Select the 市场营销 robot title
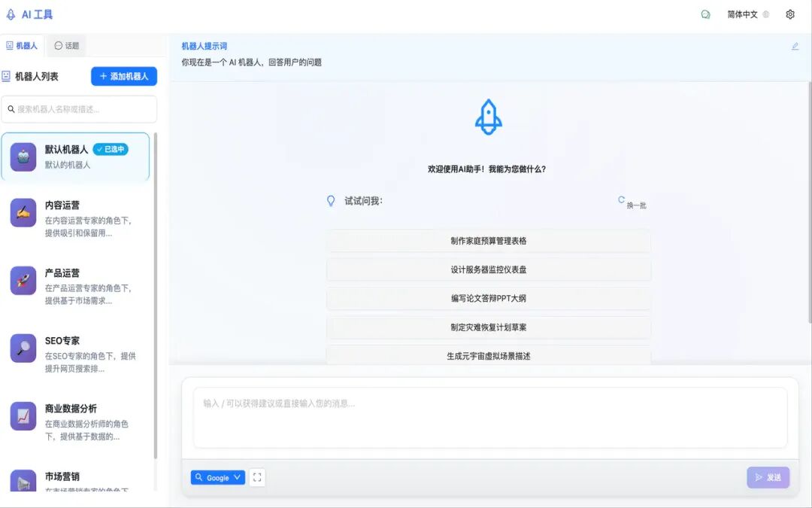Image resolution: width=812 pixels, height=508 pixels. coord(62,476)
